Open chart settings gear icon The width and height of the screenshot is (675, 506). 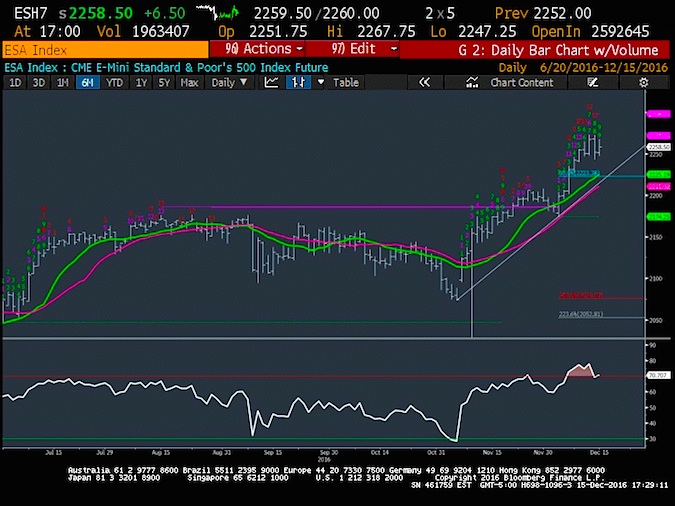[x=644, y=82]
